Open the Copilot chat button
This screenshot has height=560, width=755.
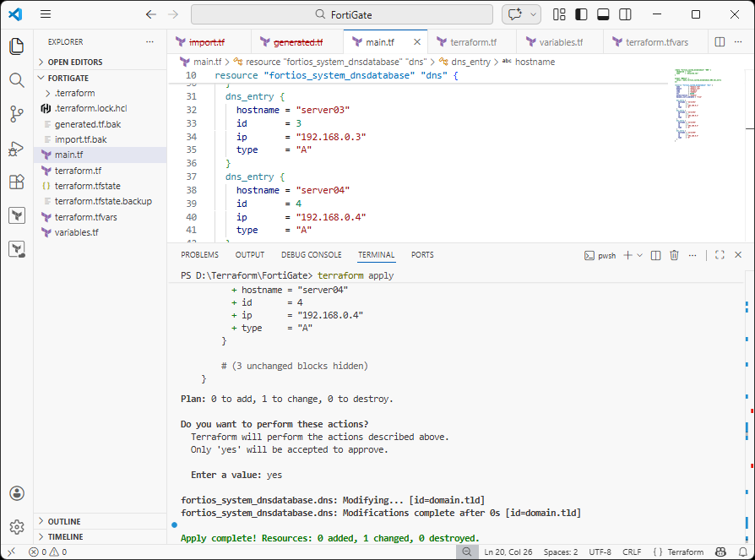[x=514, y=14]
